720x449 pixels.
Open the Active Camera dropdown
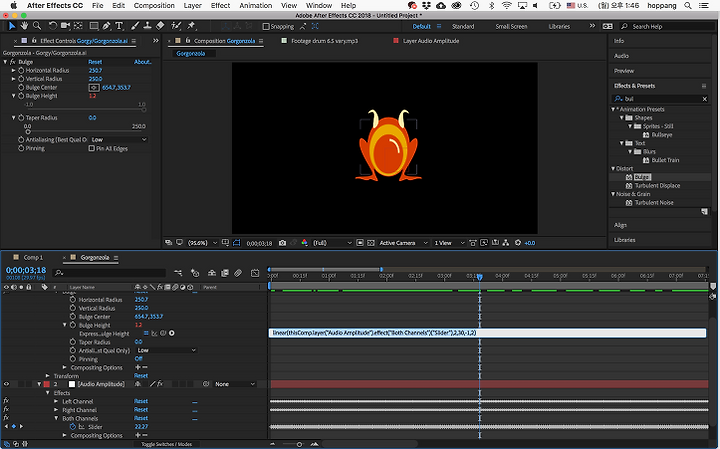(403, 243)
